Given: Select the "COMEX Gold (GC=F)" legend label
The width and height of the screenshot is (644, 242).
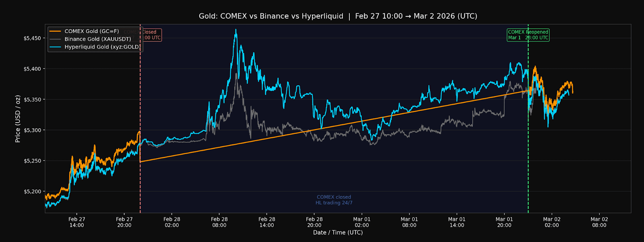Looking at the screenshot, I should point(91,31).
